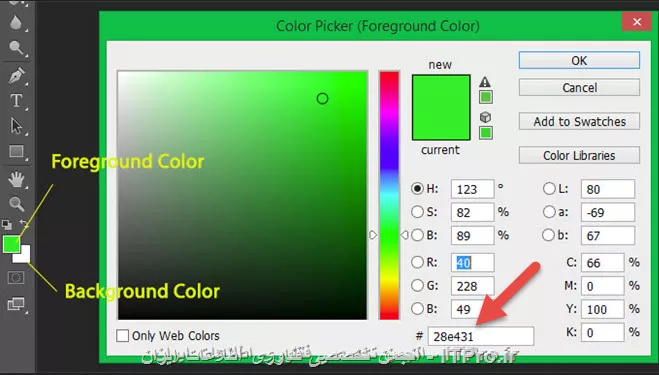Click the hue slider right arrow handle
Viewport: 659px width, 375px height.
click(404, 235)
